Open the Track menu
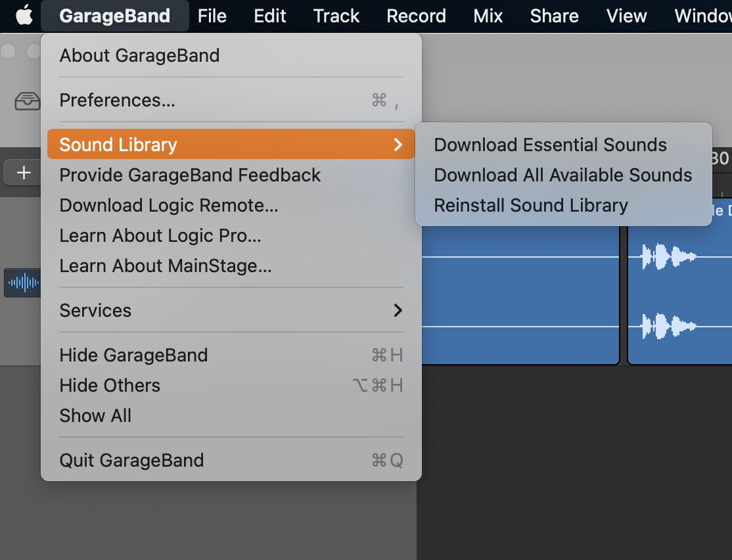This screenshot has height=560, width=732. tap(336, 16)
